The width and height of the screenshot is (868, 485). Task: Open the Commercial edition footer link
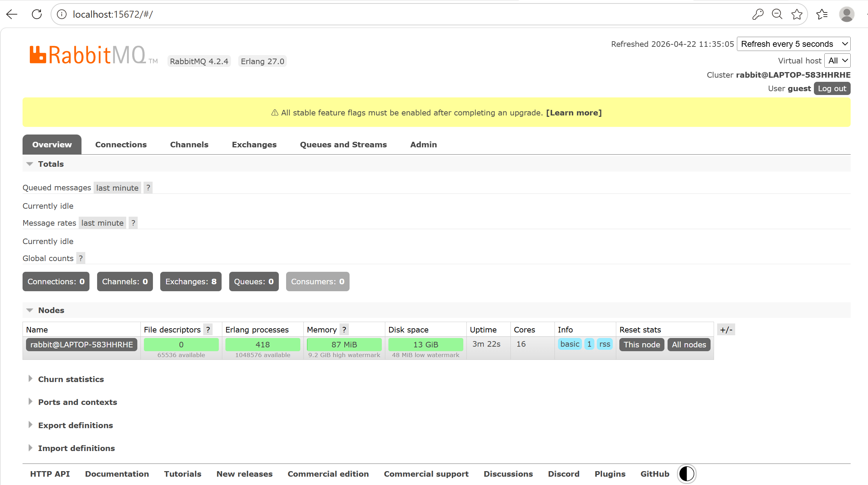pyautogui.click(x=328, y=474)
